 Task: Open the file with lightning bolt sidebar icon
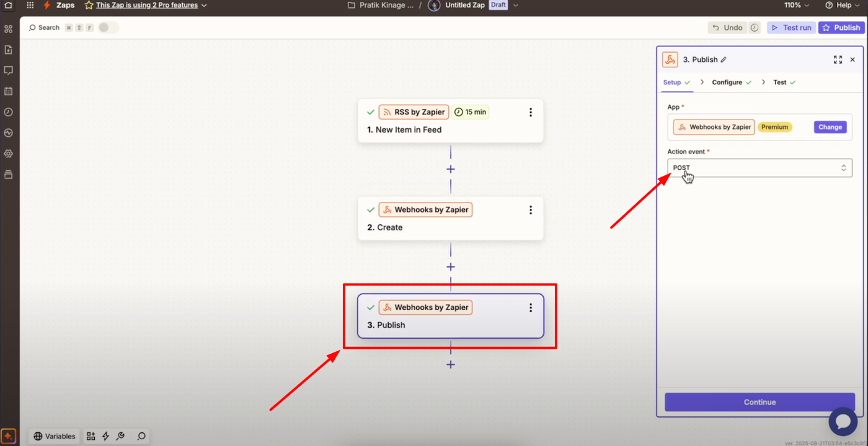pos(9,50)
